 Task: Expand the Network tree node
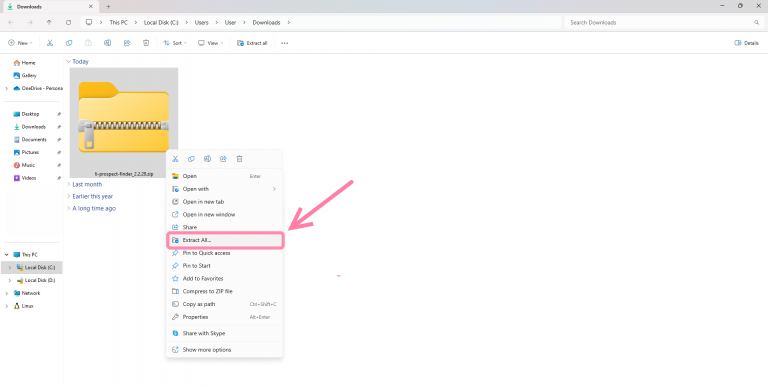point(6,293)
